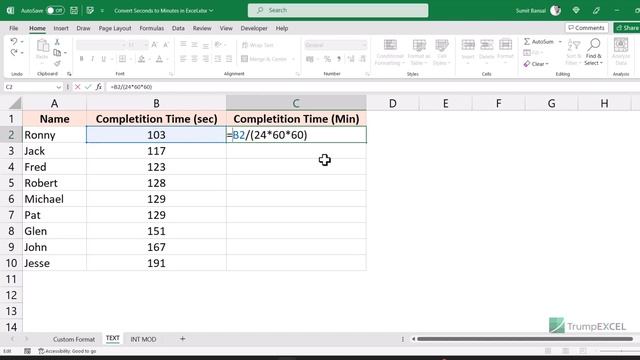The width and height of the screenshot is (640, 360).
Task: Click the Cut scissors icon
Action: point(57,42)
